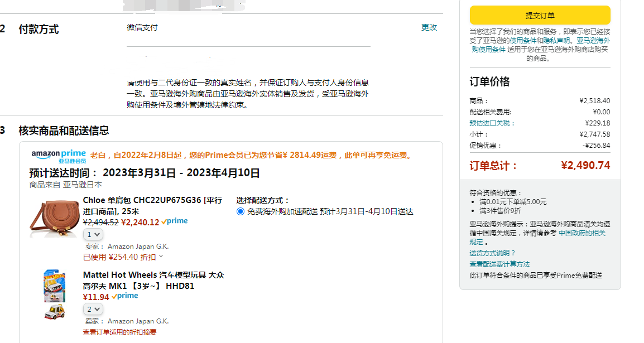The width and height of the screenshot is (644, 343).
Task: Open 送货方式说明 help link
Action: 492,253
